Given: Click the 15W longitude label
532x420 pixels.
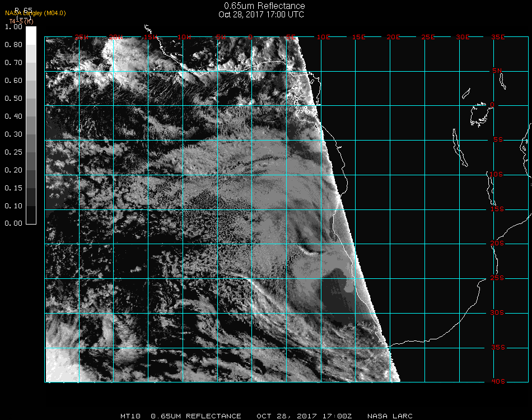Looking at the screenshot, I should (150, 37).
